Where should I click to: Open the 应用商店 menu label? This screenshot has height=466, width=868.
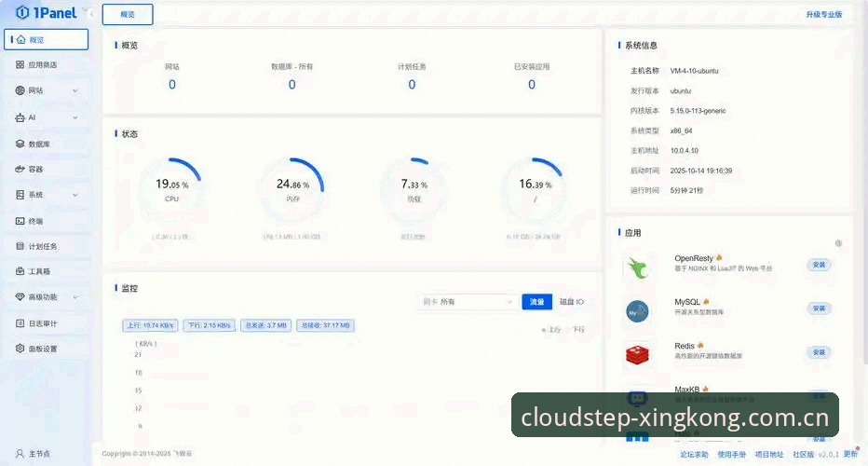43,65
